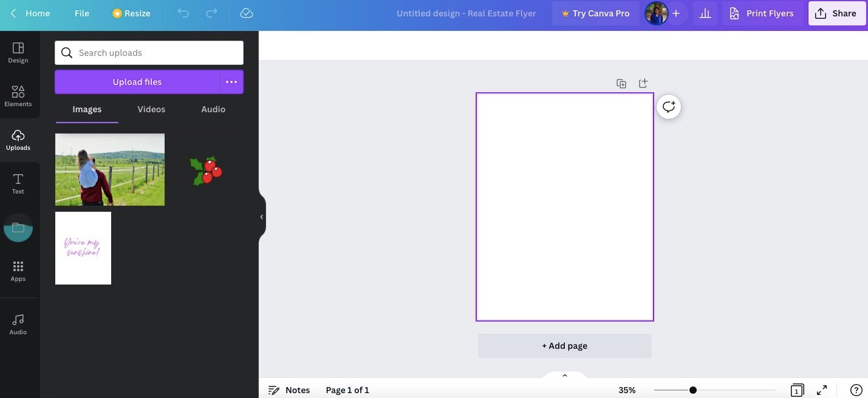
Task: Open the Design sidebar panel
Action: tap(18, 53)
